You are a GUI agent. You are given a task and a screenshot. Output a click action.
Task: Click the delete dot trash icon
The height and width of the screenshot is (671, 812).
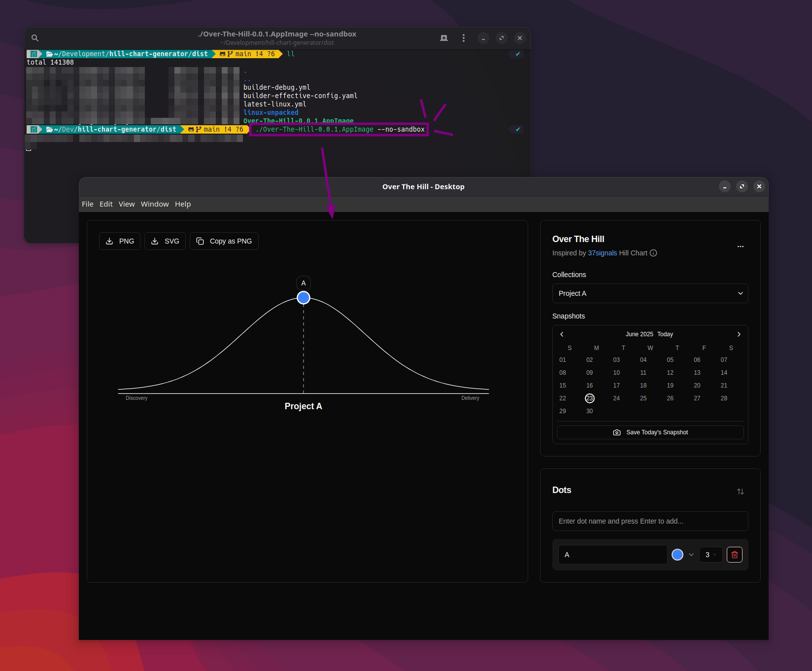734,555
